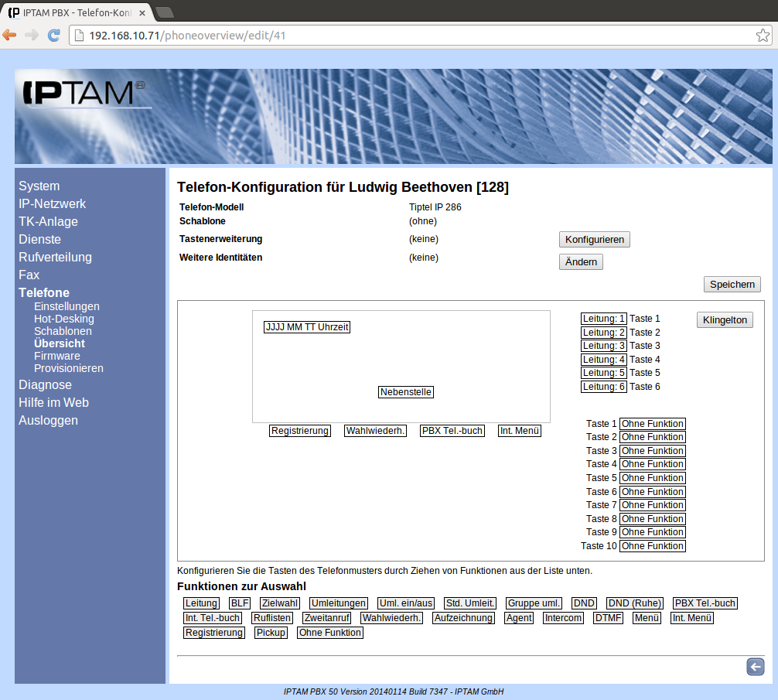Click the browser forward arrow icon
Viewport: 778px width, 700px height.
click(x=32, y=36)
